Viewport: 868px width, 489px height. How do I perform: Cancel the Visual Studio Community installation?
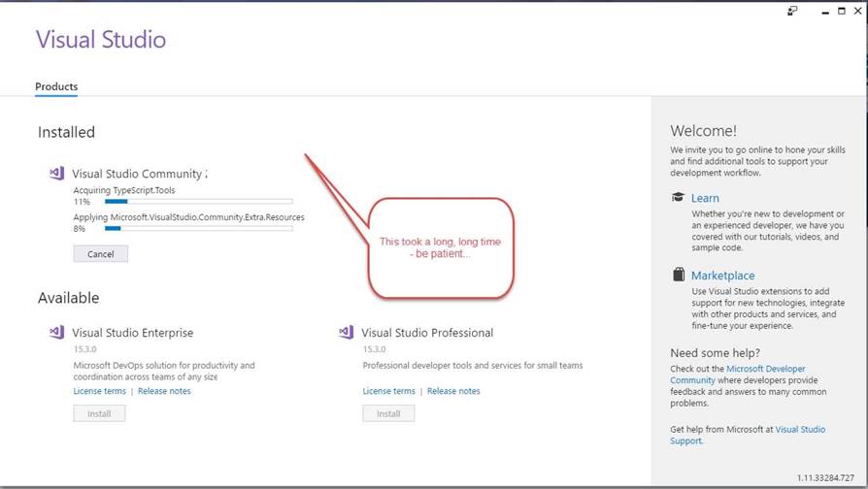click(100, 254)
